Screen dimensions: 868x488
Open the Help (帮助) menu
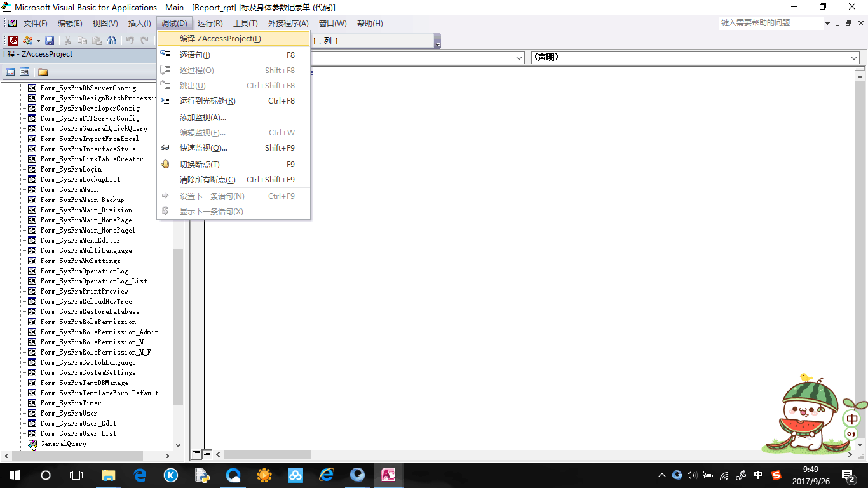[x=370, y=24]
